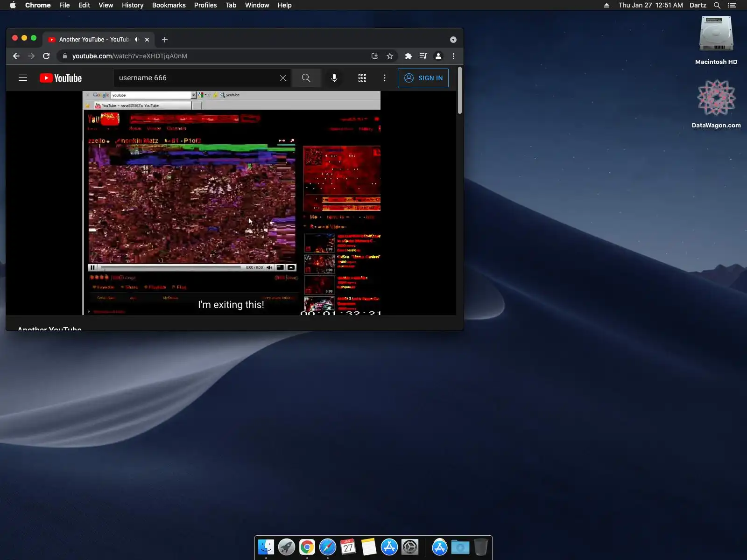747x560 pixels.
Task: Open the File menu
Action: pyautogui.click(x=64, y=5)
